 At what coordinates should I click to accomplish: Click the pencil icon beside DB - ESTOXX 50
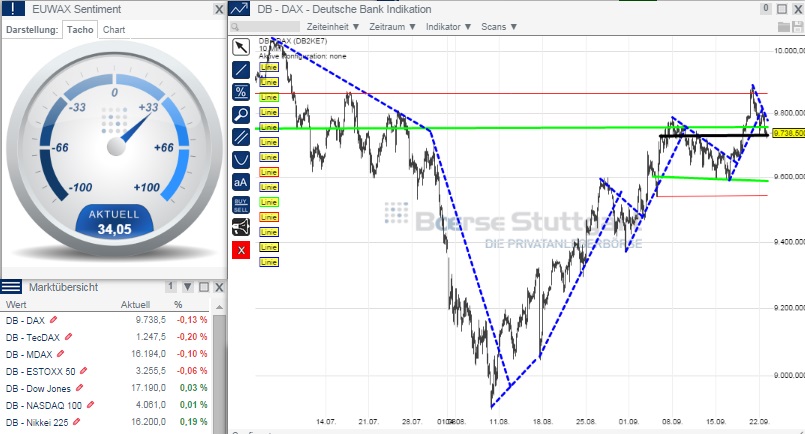84,370
